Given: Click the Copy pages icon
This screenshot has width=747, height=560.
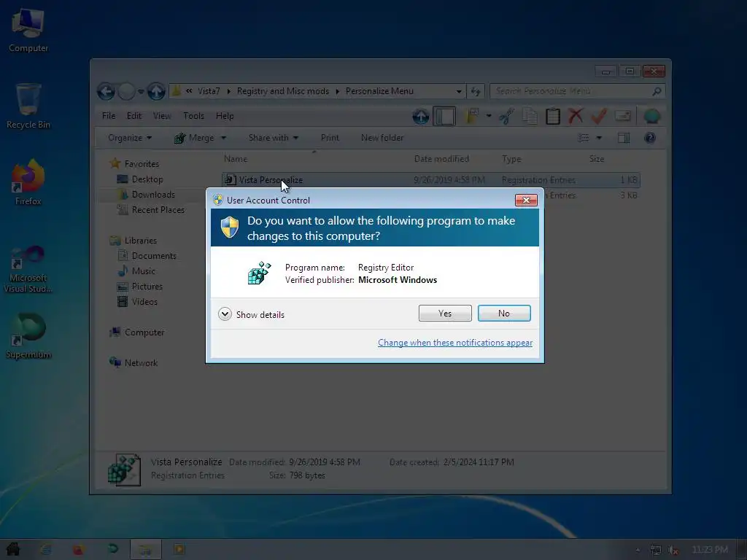Looking at the screenshot, I should [530, 116].
